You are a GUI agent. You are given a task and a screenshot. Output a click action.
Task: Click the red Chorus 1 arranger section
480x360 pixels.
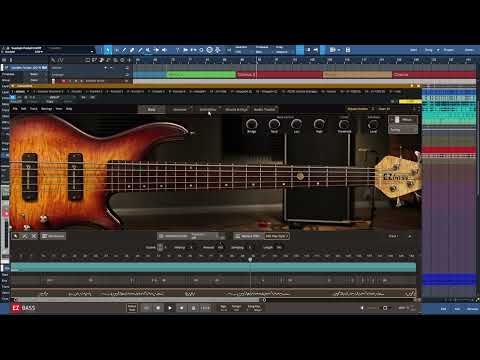click(279, 75)
